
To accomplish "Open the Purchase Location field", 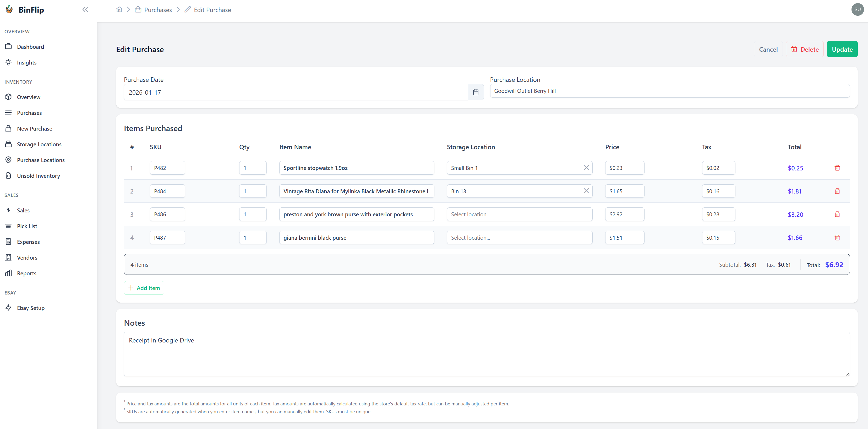I will coord(669,91).
